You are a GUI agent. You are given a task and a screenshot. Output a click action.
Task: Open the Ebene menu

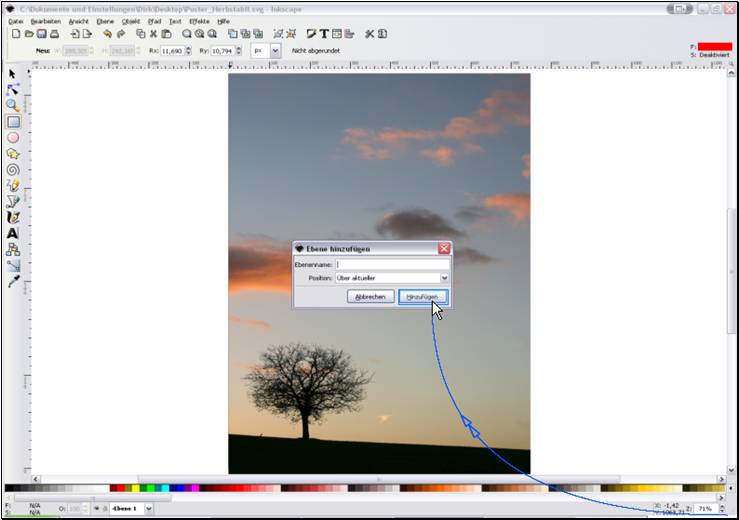click(x=105, y=20)
